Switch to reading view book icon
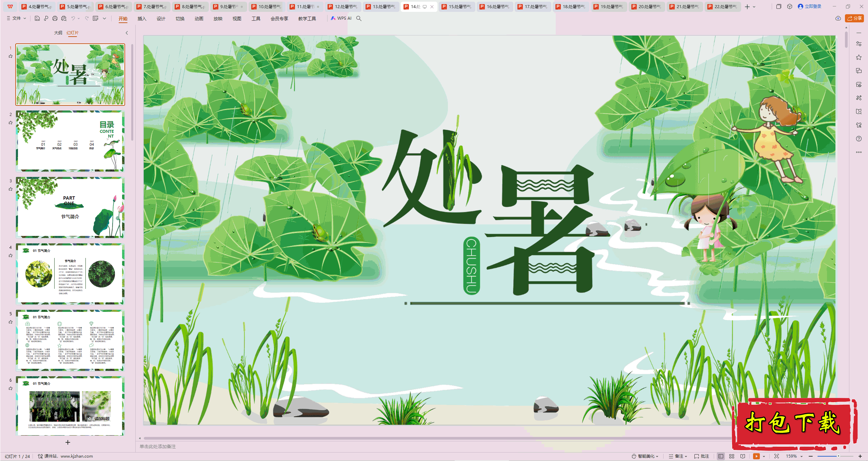Viewport: 868px width, 461px height. tap(743, 456)
